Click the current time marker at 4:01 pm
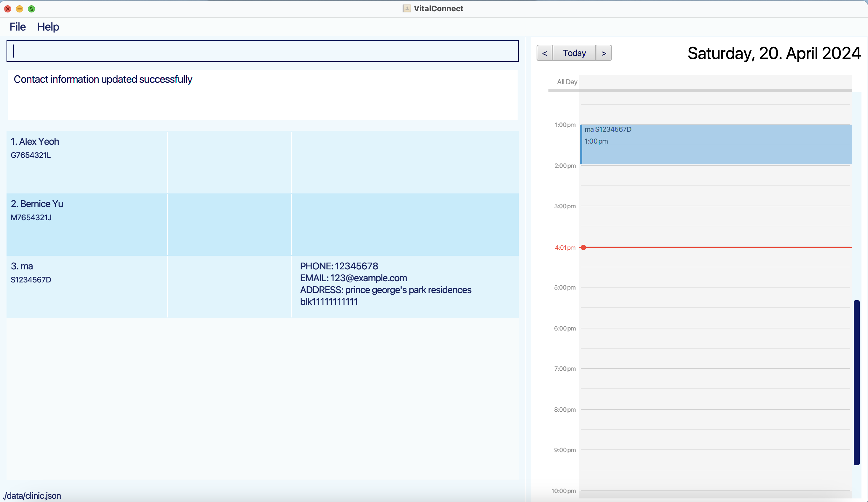The height and width of the screenshot is (502, 868). coord(583,247)
